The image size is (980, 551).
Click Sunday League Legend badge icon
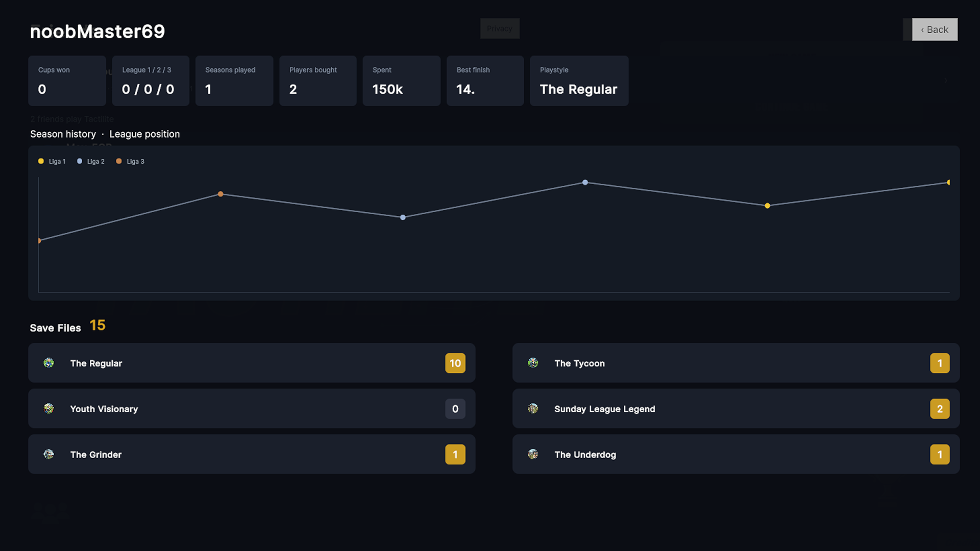(x=533, y=408)
